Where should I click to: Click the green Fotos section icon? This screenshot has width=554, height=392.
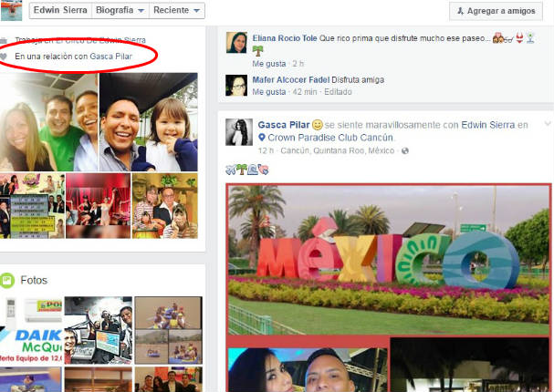[x=8, y=280]
